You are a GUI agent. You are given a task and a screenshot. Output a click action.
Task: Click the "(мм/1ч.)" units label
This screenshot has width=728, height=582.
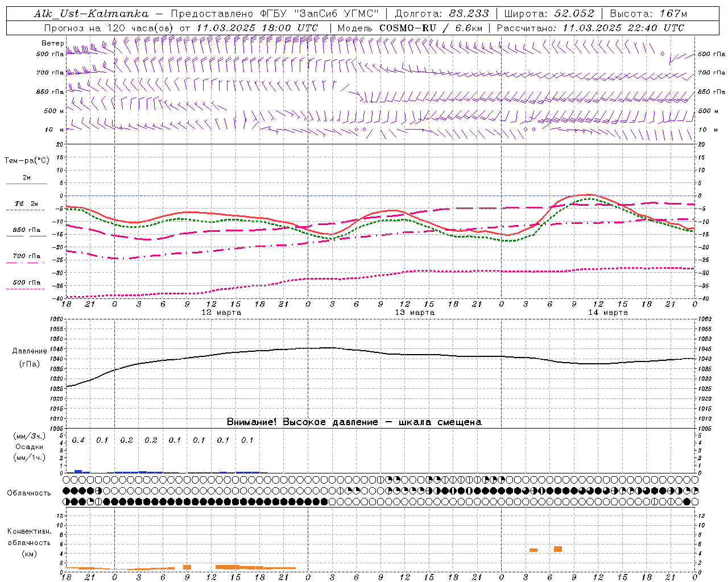(x=30, y=458)
